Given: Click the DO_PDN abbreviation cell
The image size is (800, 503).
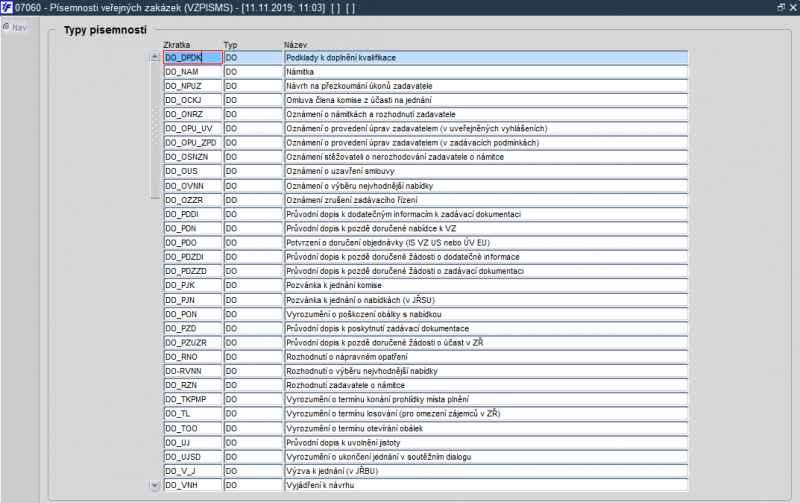Looking at the screenshot, I should [193, 229].
